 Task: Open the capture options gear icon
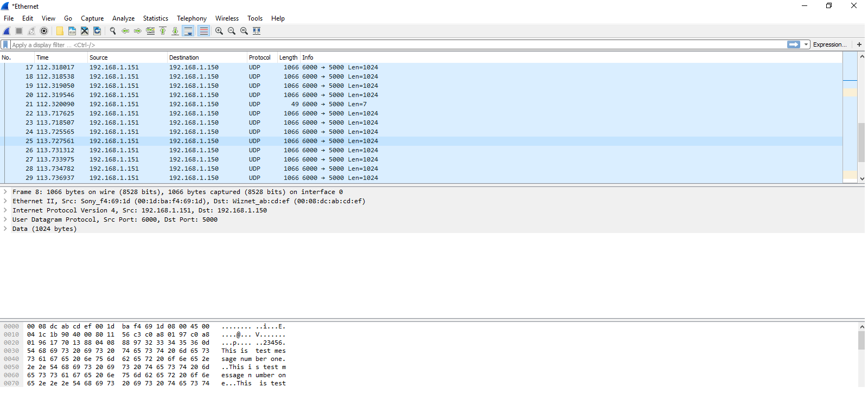(44, 31)
